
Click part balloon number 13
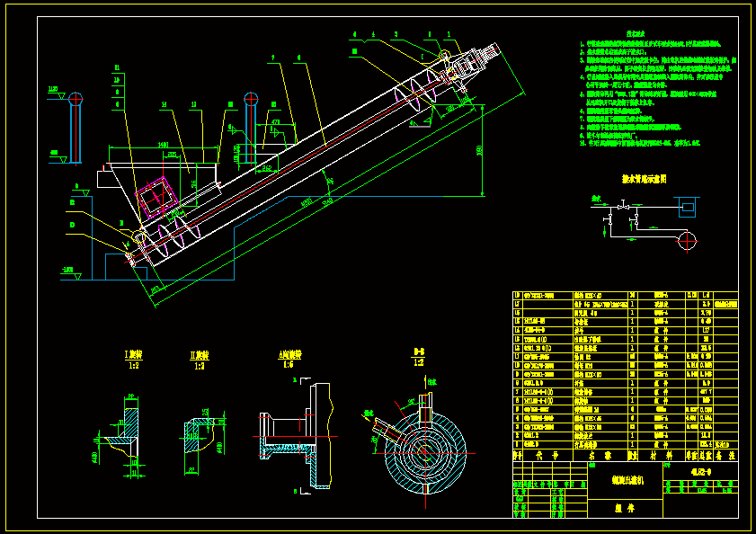click(x=193, y=104)
